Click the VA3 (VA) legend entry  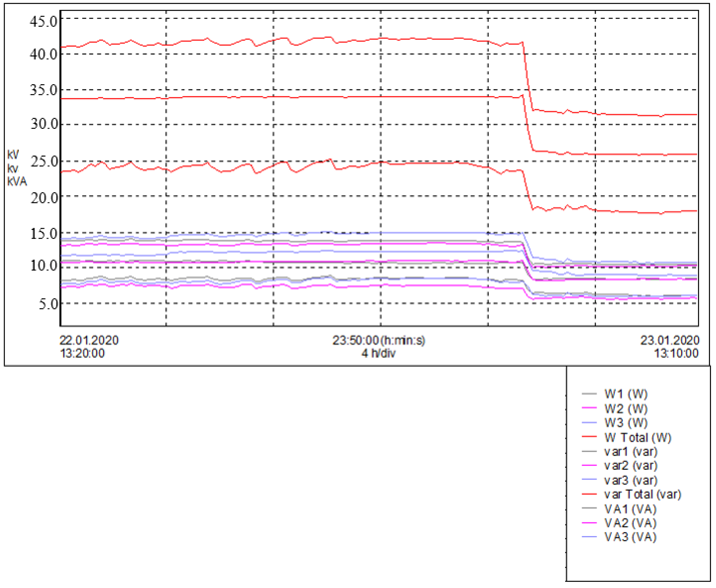click(630, 537)
